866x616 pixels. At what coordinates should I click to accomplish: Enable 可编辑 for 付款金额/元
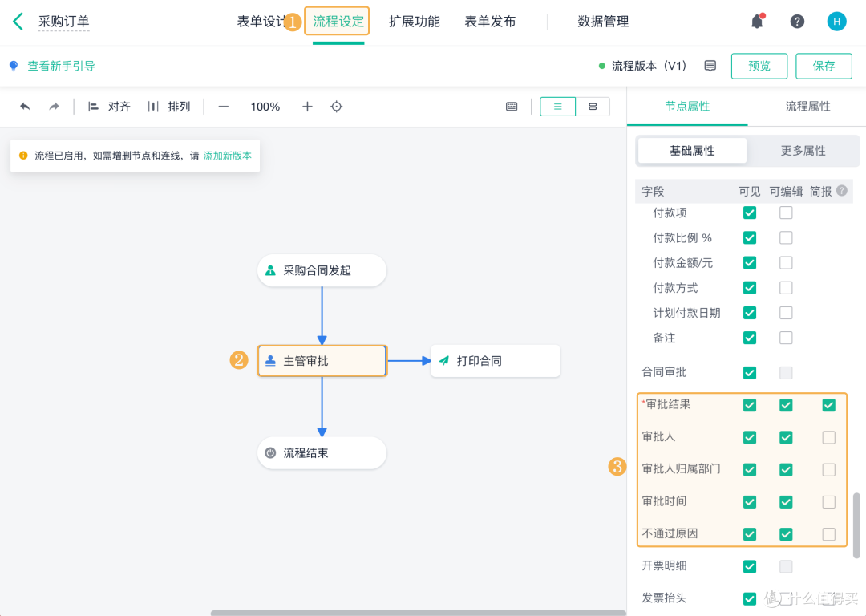coord(786,262)
